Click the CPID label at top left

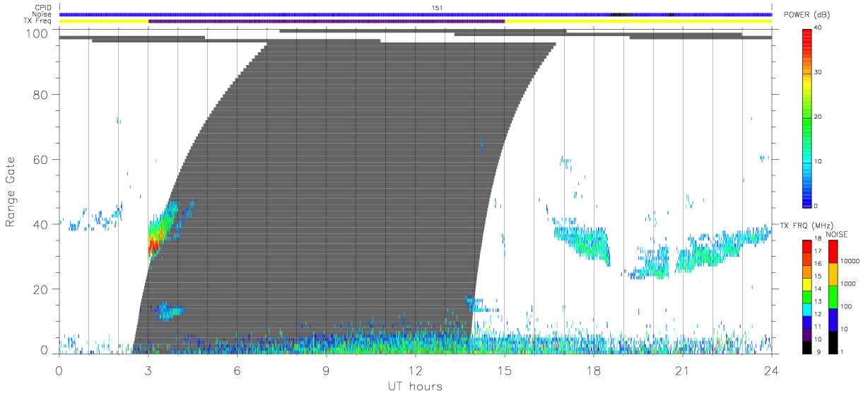(44, 8)
